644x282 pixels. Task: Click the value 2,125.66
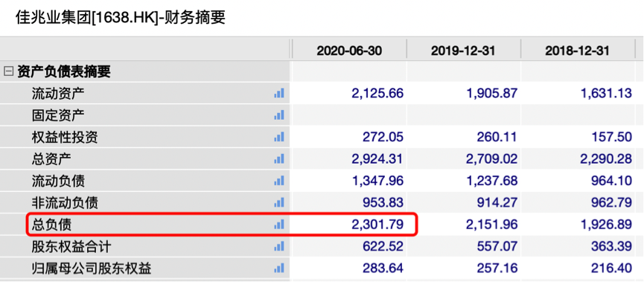pos(377,93)
